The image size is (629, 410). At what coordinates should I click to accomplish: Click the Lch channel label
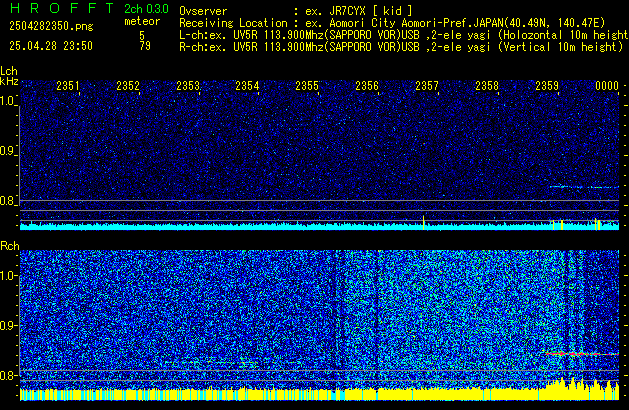(x=9, y=71)
